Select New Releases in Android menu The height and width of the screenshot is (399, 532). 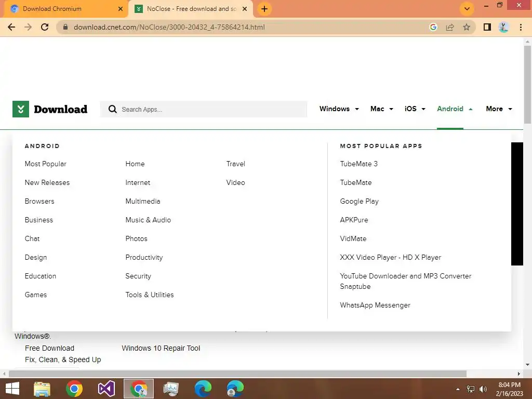(47, 182)
